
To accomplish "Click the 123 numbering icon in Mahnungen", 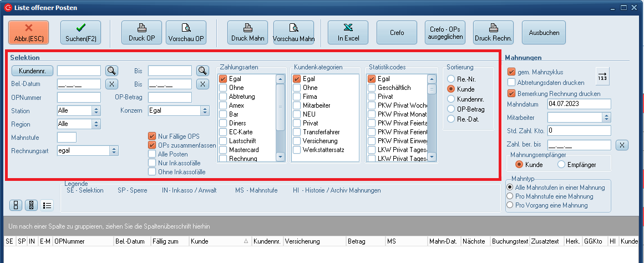I will [603, 76].
